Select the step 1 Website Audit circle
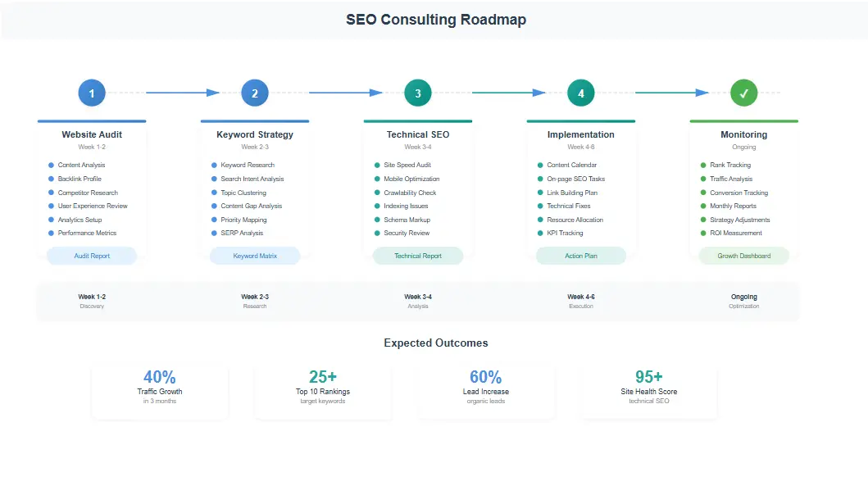Image resolution: width=868 pixels, height=504 pixels. (91, 93)
